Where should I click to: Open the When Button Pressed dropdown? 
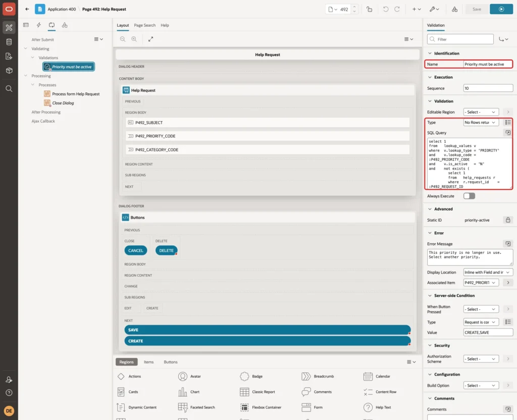pyautogui.click(x=481, y=309)
